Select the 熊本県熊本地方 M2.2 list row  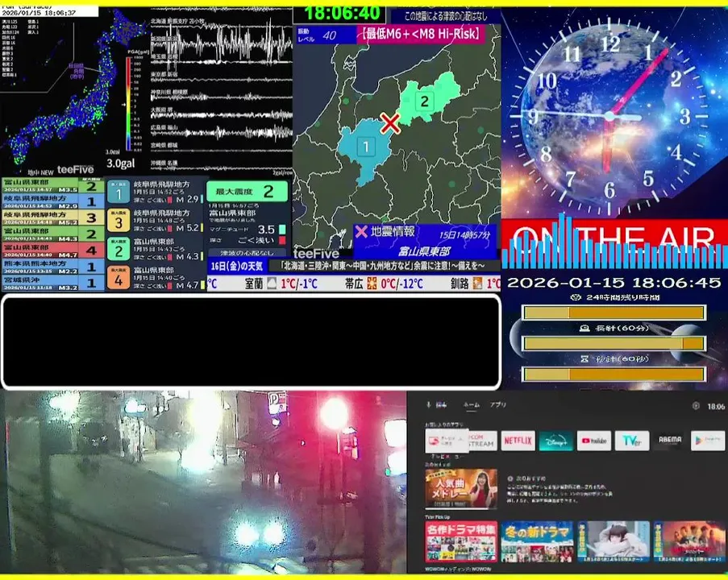[x=53, y=267]
